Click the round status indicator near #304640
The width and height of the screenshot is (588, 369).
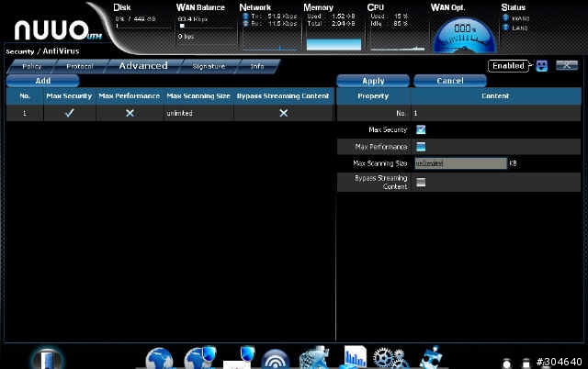pos(506,363)
